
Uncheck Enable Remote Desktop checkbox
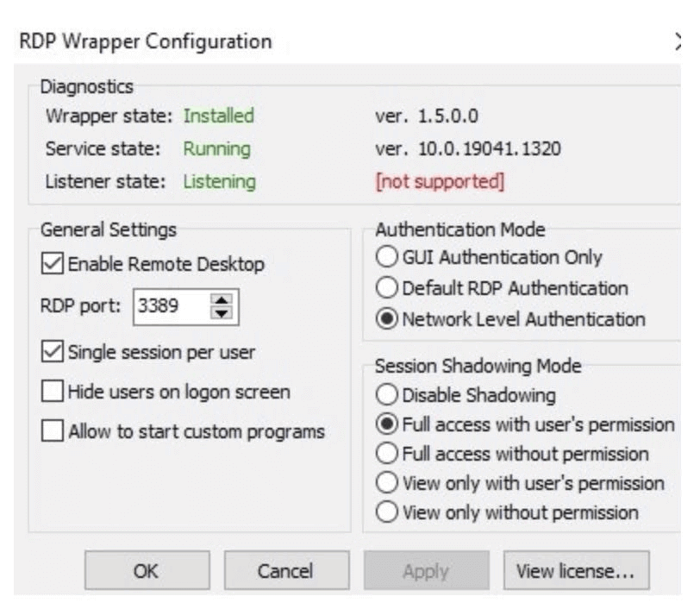(53, 264)
